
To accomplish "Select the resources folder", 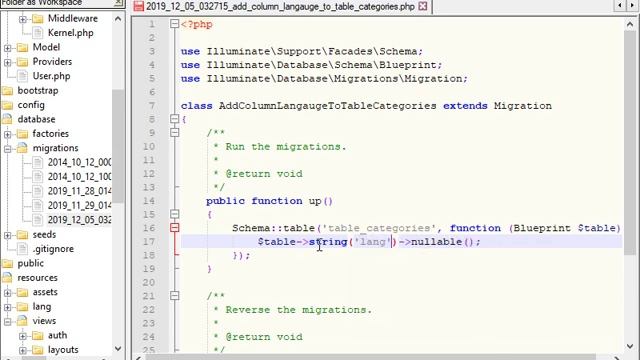I will click(37, 278).
